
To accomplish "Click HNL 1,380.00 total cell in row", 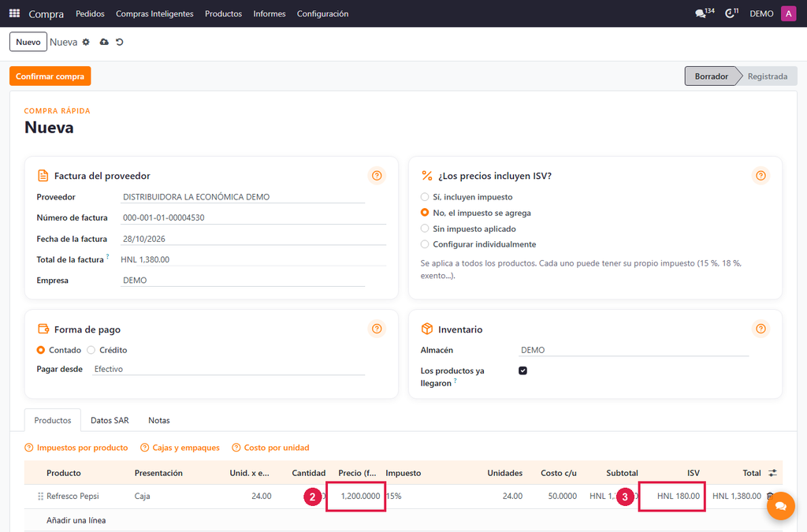I will 737,496.
